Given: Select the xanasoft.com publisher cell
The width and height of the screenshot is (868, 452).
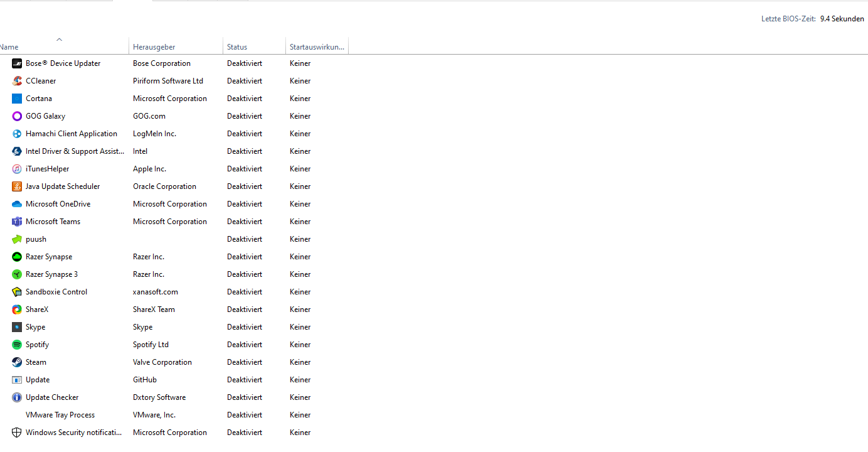Looking at the screenshot, I should click(156, 292).
